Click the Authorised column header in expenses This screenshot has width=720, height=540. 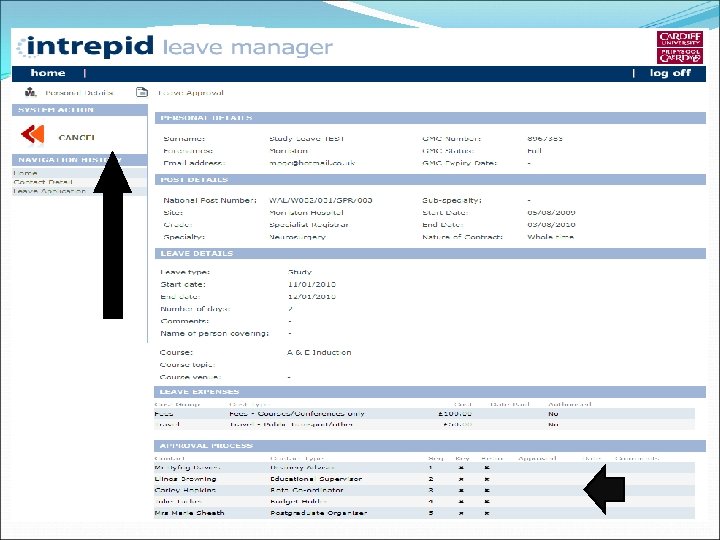[570, 405]
